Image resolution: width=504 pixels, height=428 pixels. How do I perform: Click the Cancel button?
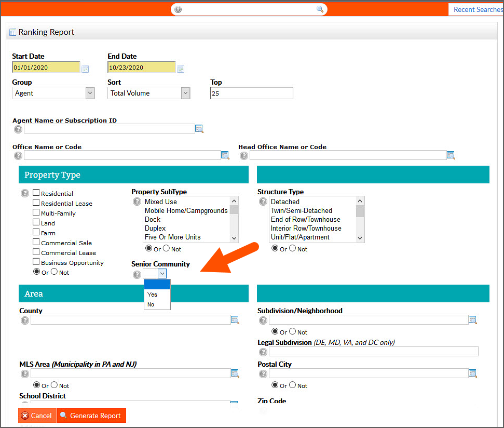click(37, 416)
